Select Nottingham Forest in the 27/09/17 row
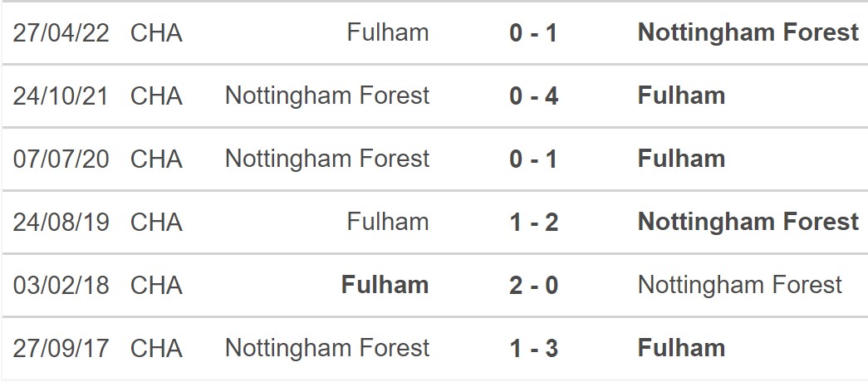 coord(327,348)
